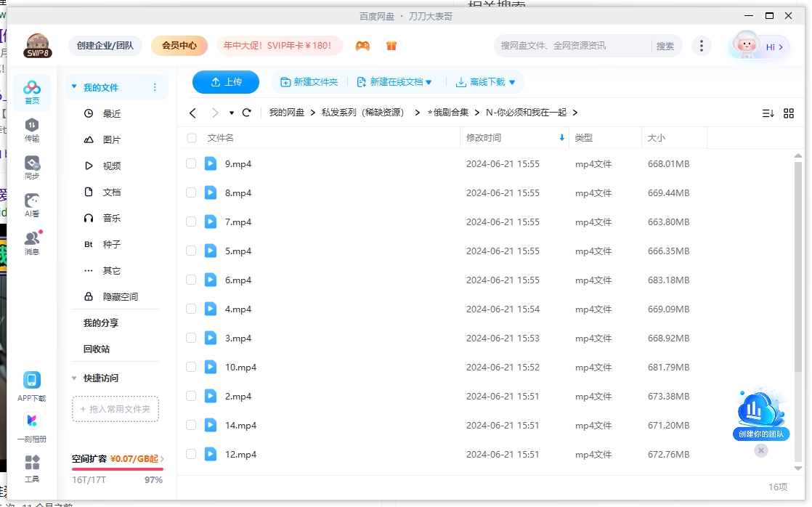Check the select-all box in the header
Viewport: 812px width, 507px height.
pyautogui.click(x=191, y=137)
